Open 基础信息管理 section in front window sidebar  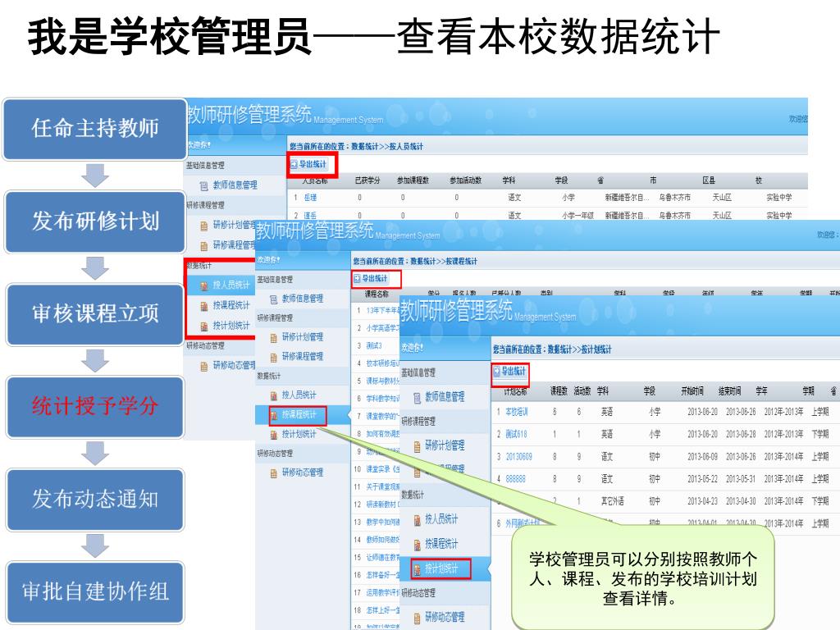pos(445,372)
